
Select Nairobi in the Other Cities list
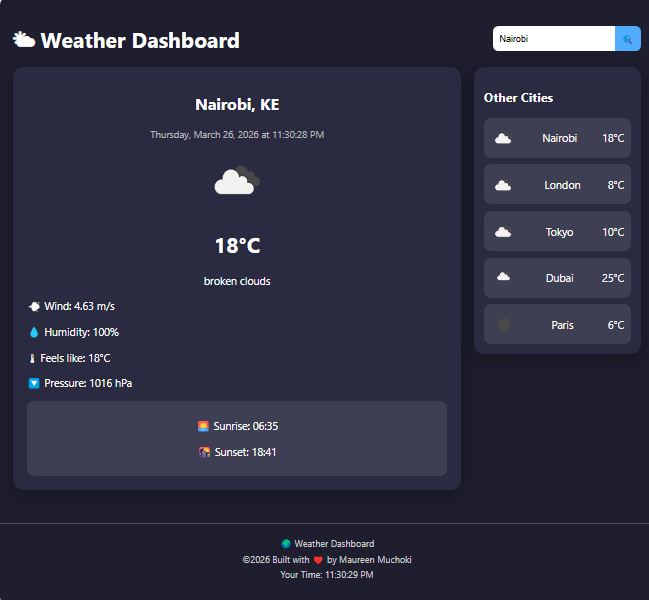(557, 138)
